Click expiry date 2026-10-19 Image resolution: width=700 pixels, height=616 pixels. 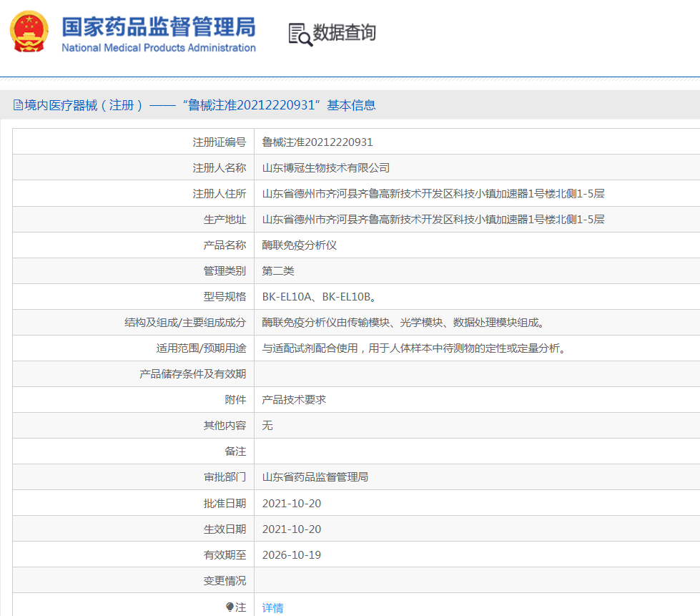point(292,554)
